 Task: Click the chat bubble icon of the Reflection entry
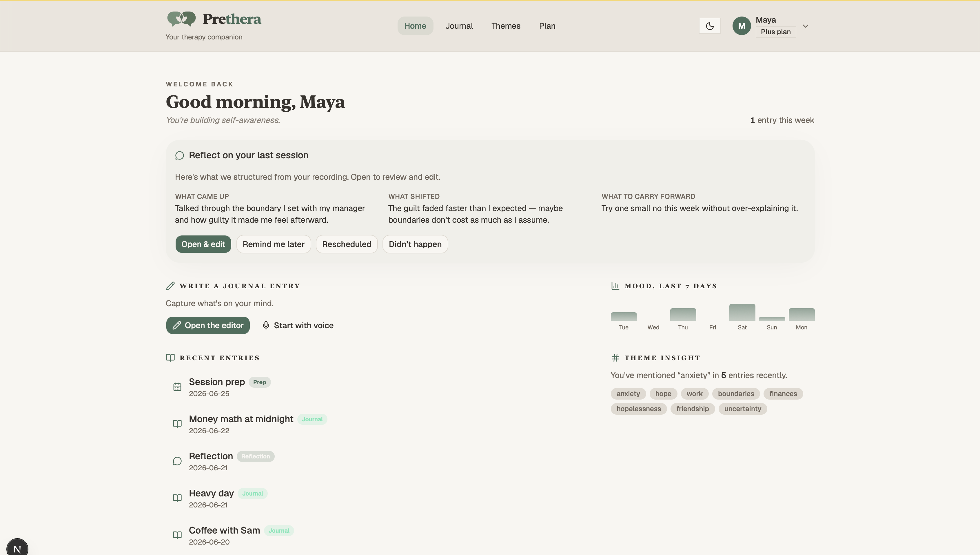click(x=177, y=461)
